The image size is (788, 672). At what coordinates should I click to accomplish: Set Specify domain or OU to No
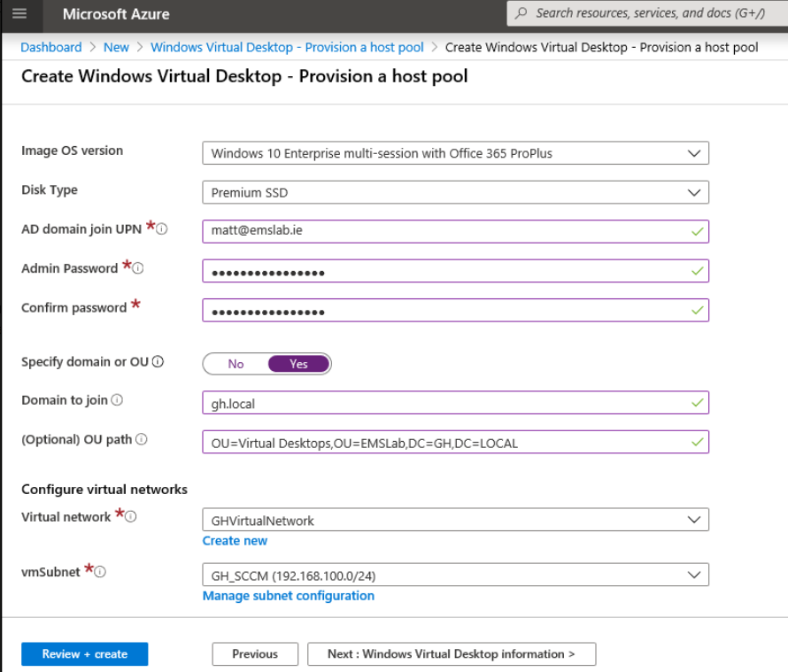pyautogui.click(x=236, y=364)
